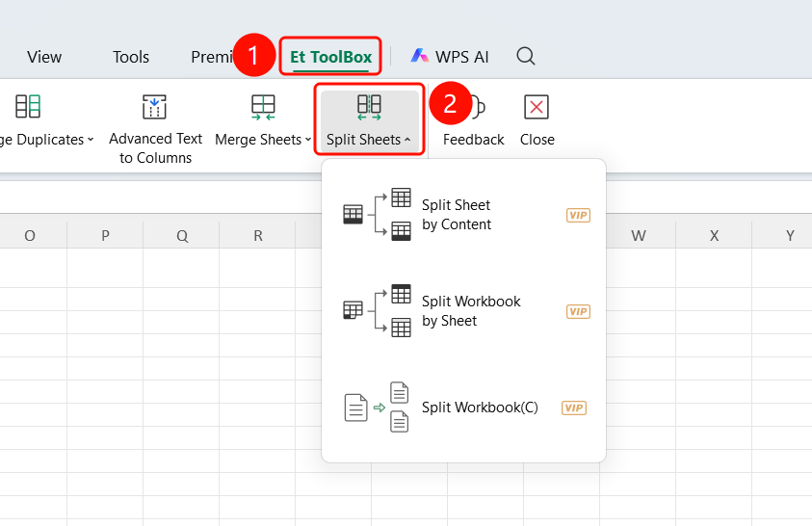Select column O header
Image resolution: width=812 pixels, height=526 pixels.
pos(30,236)
